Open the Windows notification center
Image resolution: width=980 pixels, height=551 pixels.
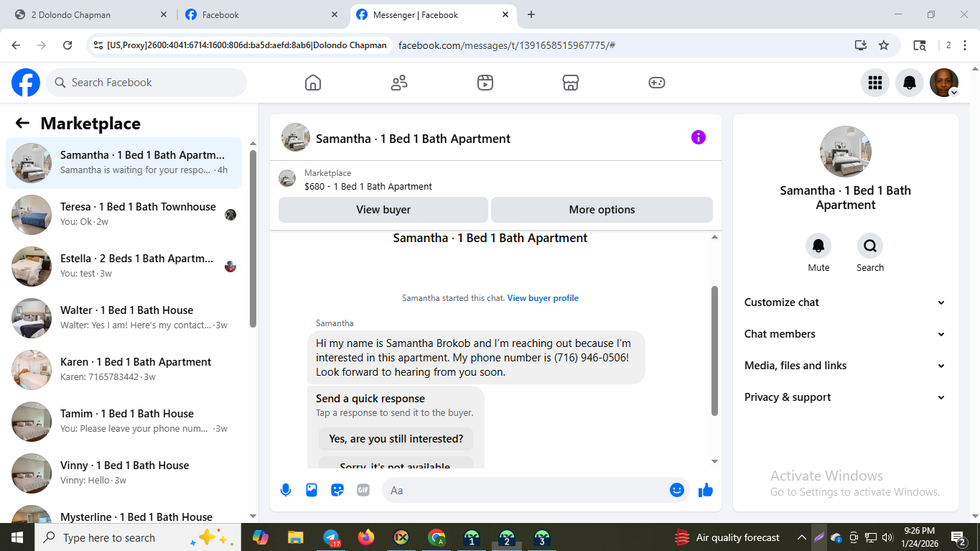[958, 537]
